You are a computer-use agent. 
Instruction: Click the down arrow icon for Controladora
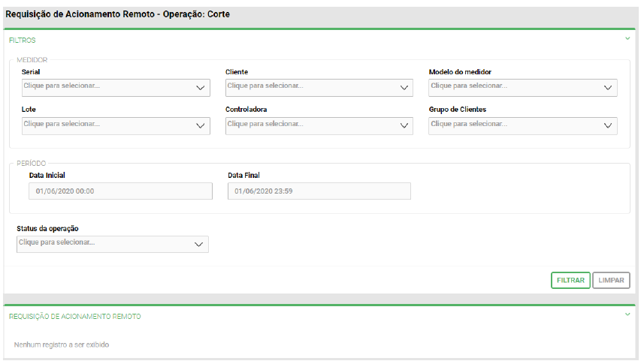coord(404,126)
